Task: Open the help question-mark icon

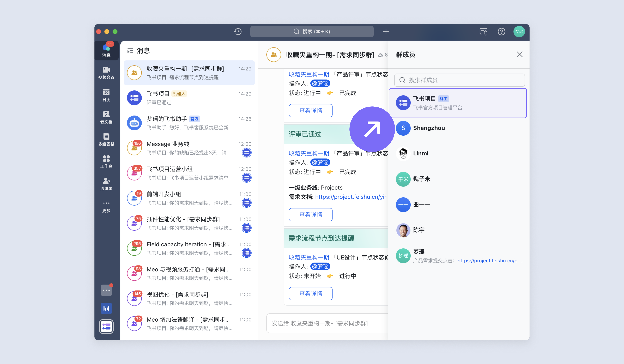Action: 501,31
